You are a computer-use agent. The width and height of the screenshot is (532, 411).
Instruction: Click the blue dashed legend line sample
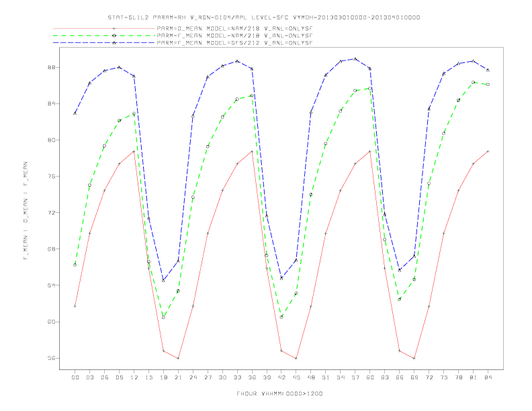point(104,43)
